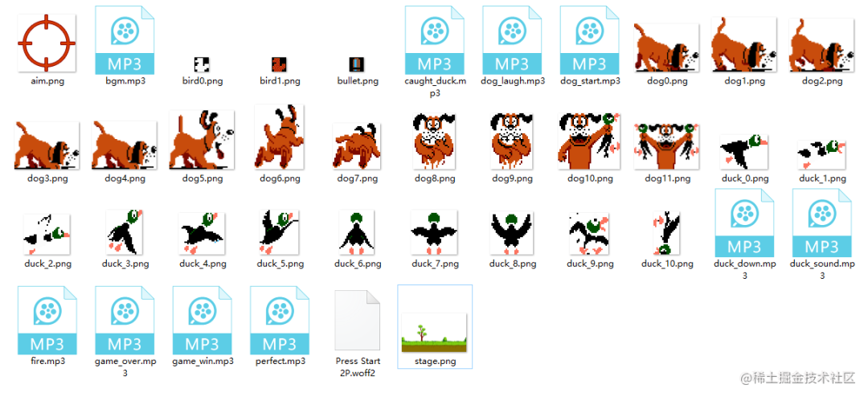Click the file name text "aim.png"

[x=47, y=81]
